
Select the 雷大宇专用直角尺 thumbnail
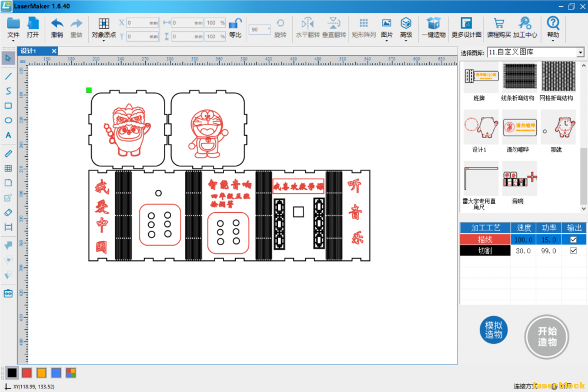pyautogui.click(x=481, y=179)
